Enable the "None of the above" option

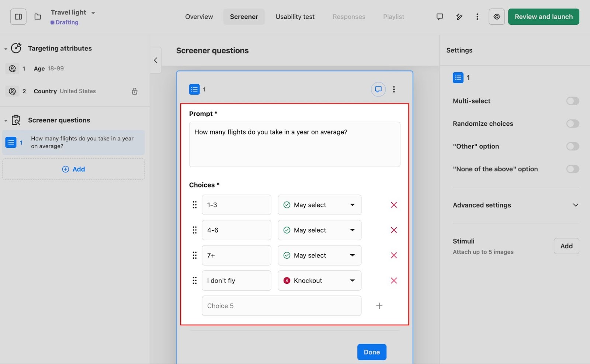pos(572,169)
